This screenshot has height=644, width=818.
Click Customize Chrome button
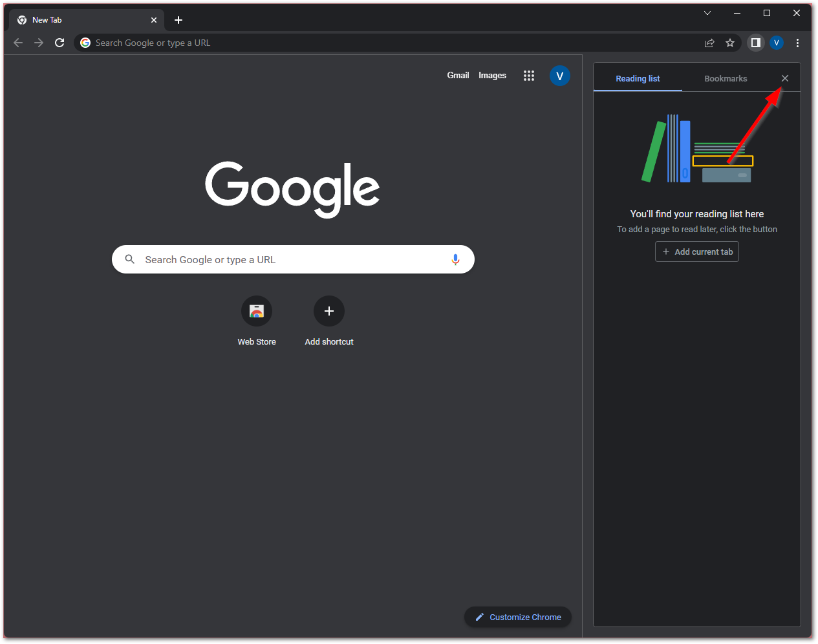(x=518, y=617)
